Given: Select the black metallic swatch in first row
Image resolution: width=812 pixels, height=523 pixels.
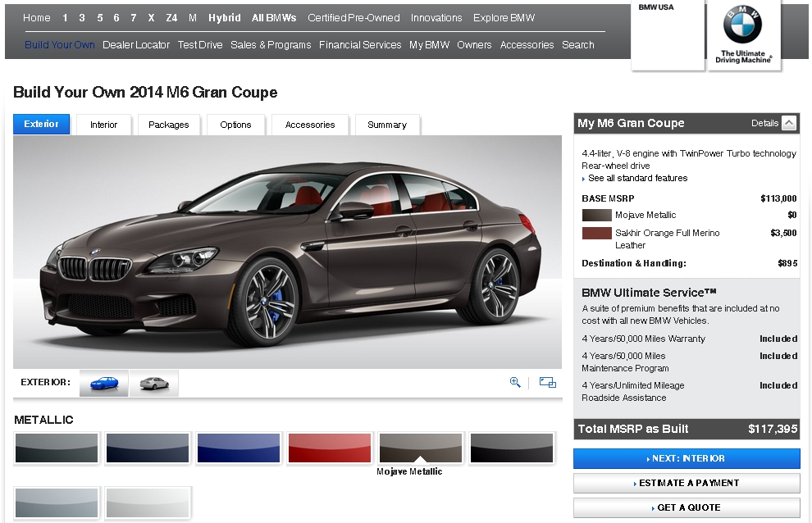Looking at the screenshot, I should click(x=511, y=448).
